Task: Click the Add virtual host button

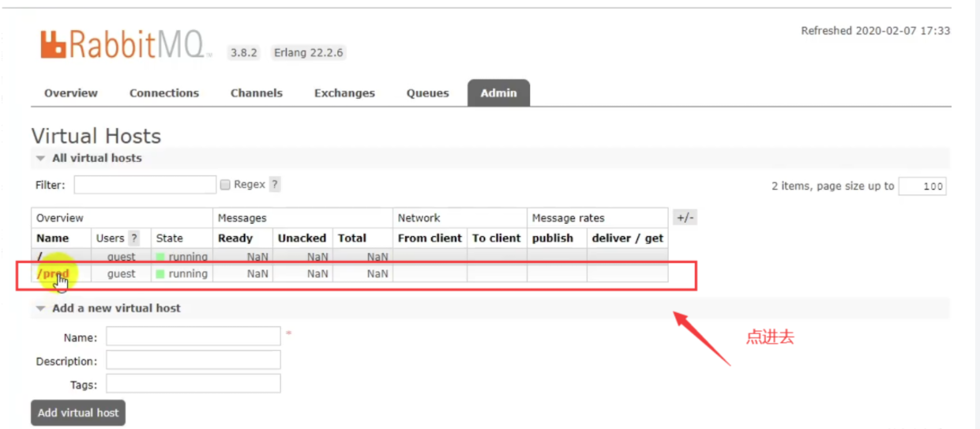Action: 78,412
